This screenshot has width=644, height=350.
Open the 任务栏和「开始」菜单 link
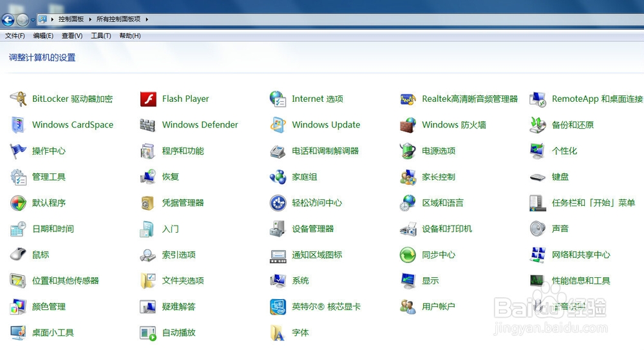click(594, 203)
